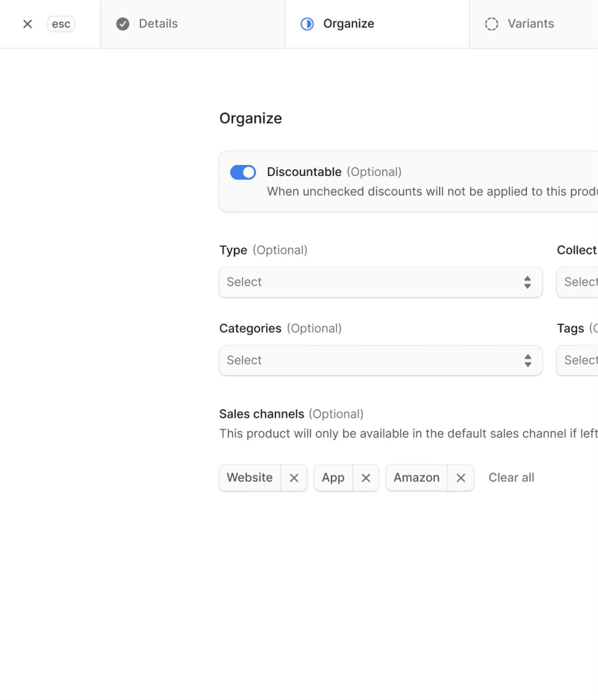
Task: Click the Variants not-started dashed circle icon
Action: (x=492, y=24)
